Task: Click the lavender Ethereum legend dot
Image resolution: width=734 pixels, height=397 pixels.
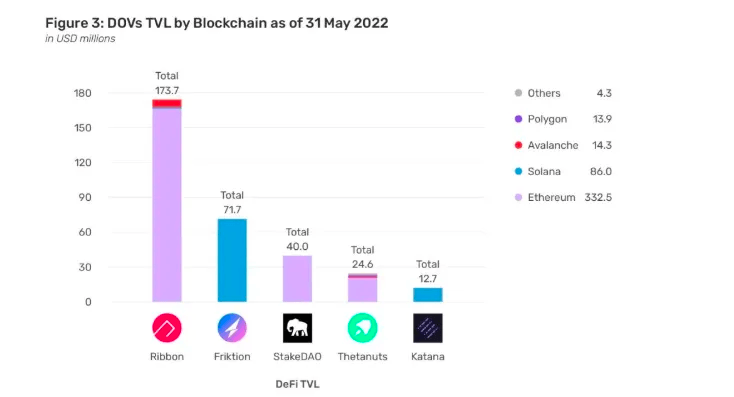Action: pyautogui.click(x=518, y=198)
